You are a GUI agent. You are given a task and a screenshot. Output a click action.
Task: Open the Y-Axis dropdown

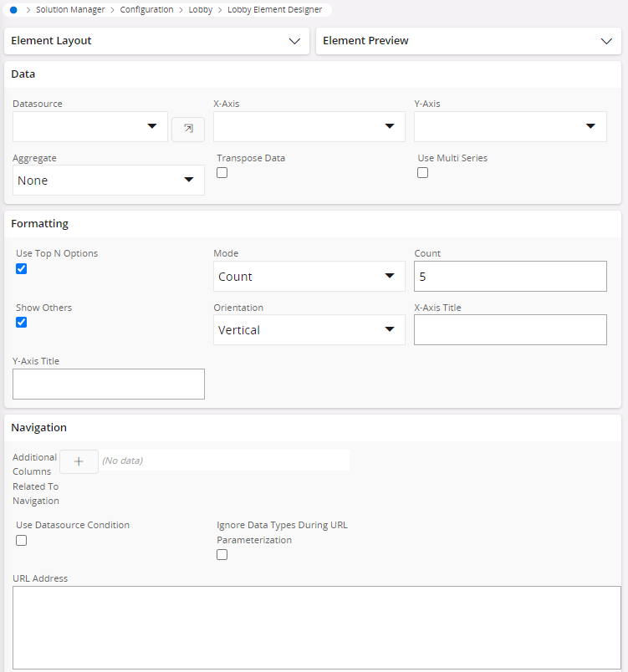pos(590,126)
